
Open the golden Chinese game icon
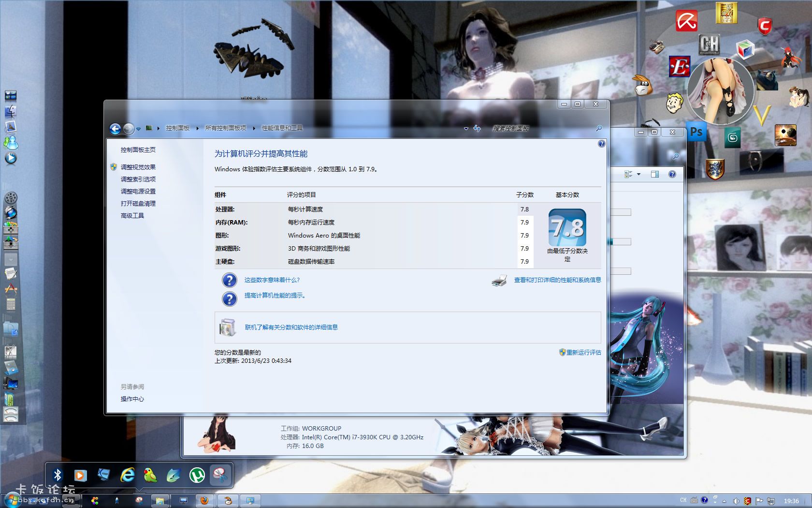pyautogui.click(x=726, y=13)
